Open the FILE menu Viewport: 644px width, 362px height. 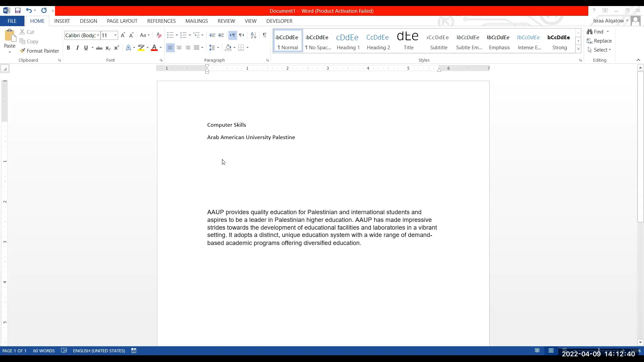point(12,21)
